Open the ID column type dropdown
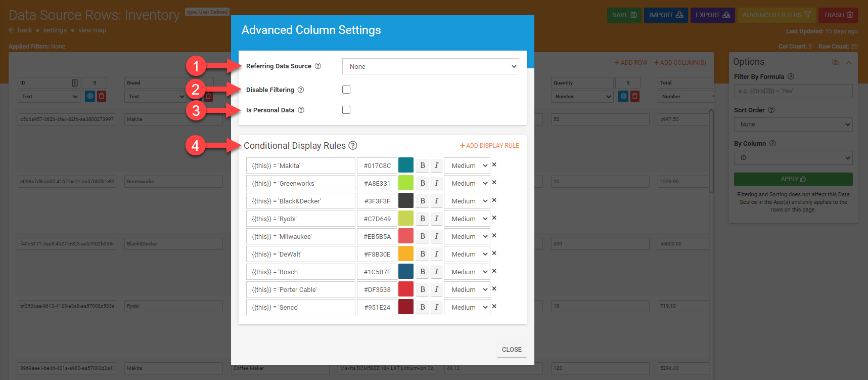 pos(49,96)
